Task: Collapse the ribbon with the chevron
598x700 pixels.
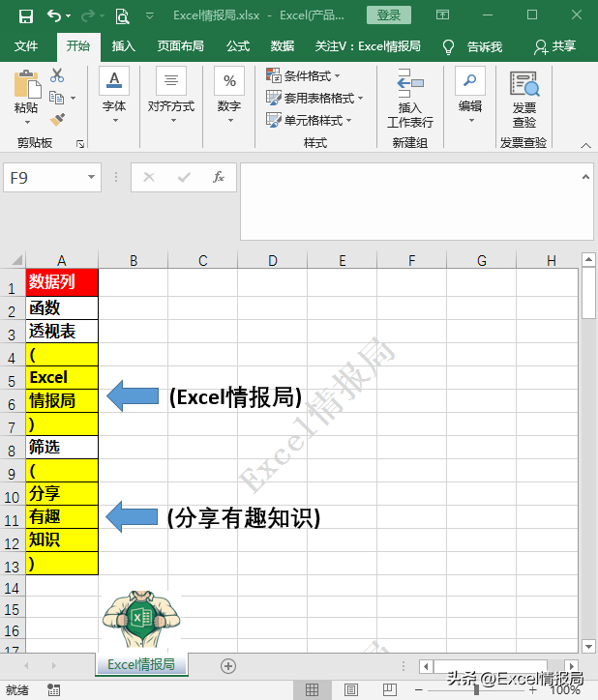Action: tap(586, 146)
